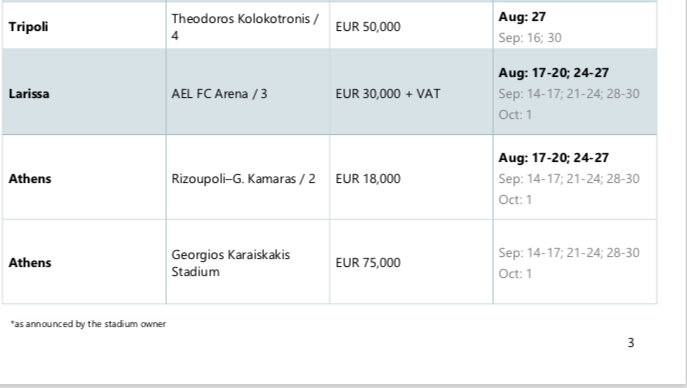Screen dimensions: 687x388
Task: Click Athens beside Georgios Karaiskakis Stadium
Action: (x=30, y=263)
